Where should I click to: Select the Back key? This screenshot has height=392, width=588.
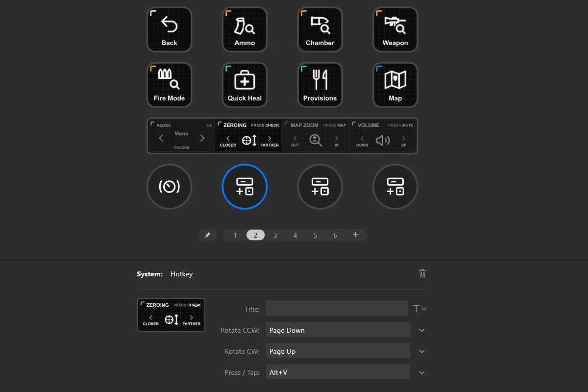pyautogui.click(x=169, y=29)
